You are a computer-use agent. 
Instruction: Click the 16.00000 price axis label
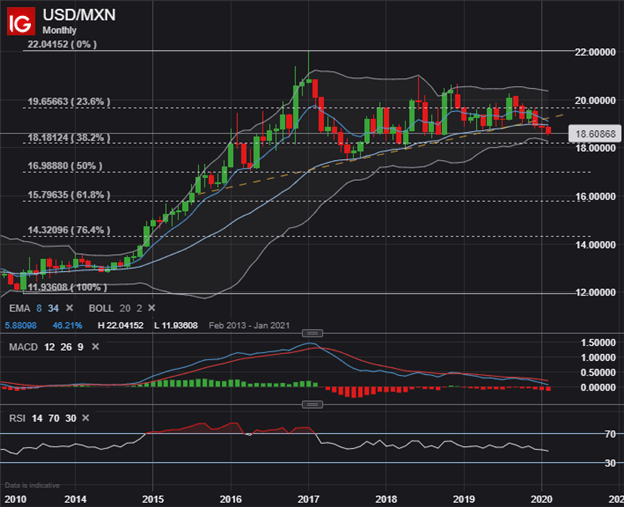[x=595, y=197]
